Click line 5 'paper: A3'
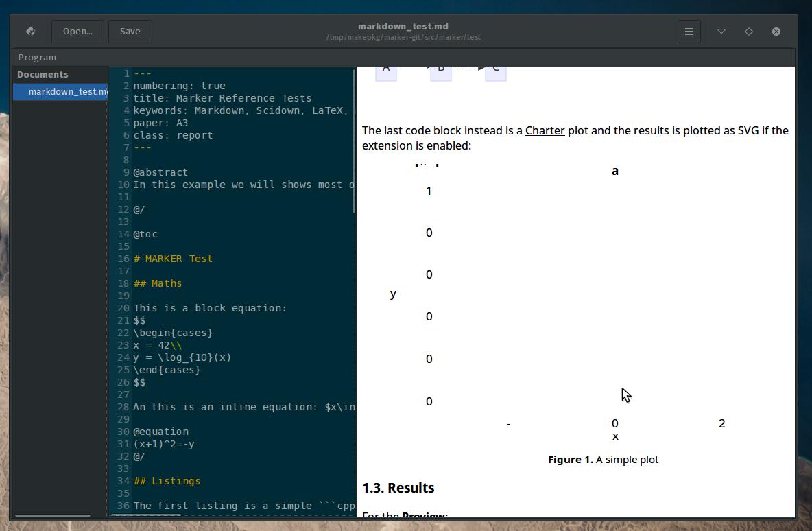The width and height of the screenshot is (812, 531). click(160, 123)
